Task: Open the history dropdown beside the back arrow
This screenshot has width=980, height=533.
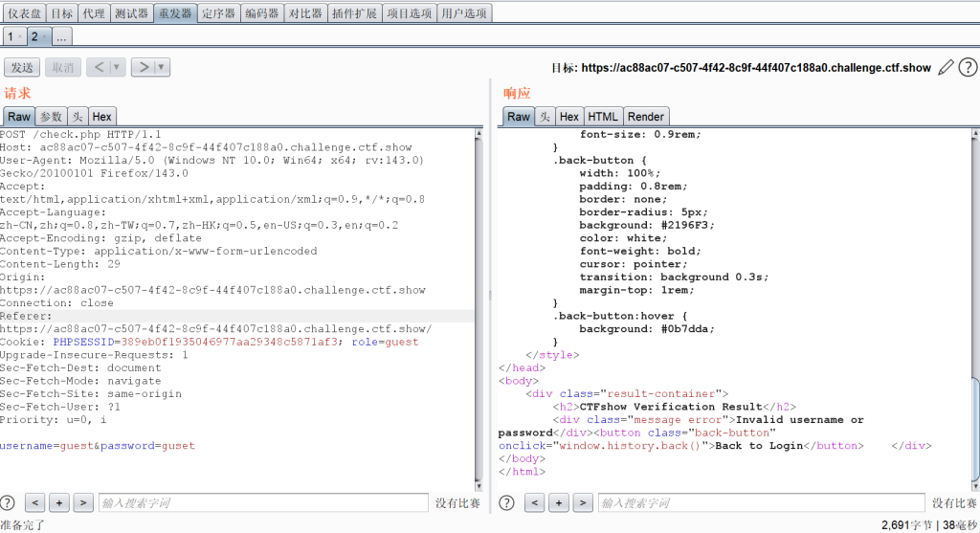Action: coord(117,67)
